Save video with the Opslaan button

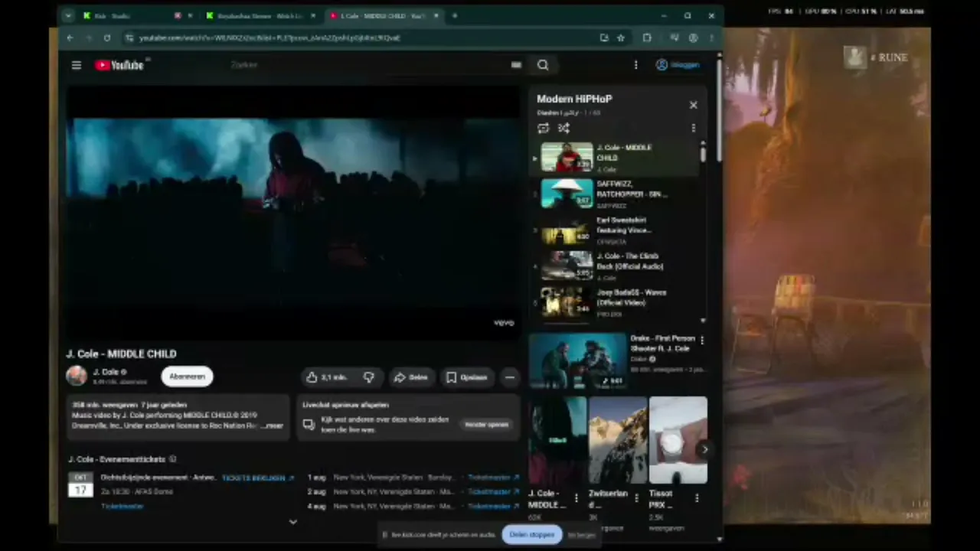pos(466,377)
